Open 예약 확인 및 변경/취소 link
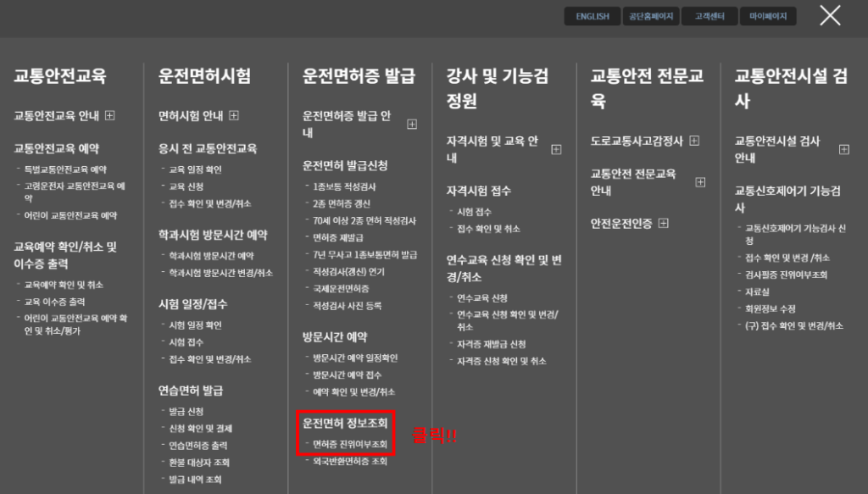This screenshot has width=868, height=494. [353, 391]
